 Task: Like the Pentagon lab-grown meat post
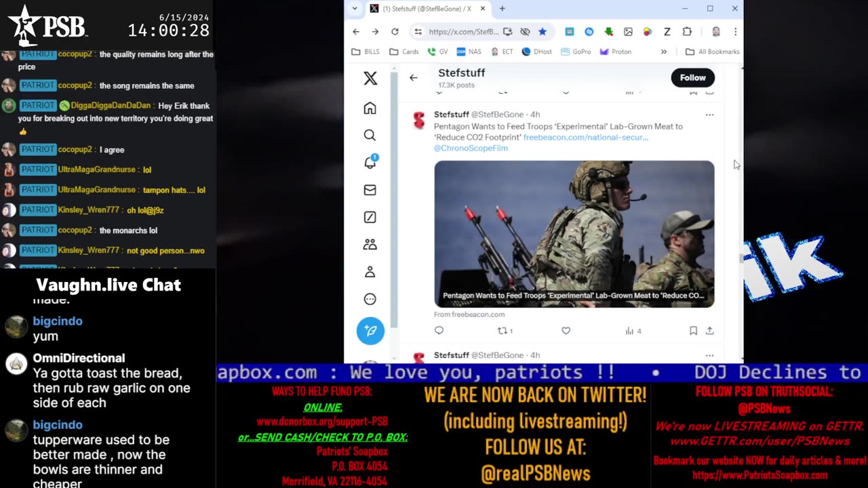click(566, 331)
